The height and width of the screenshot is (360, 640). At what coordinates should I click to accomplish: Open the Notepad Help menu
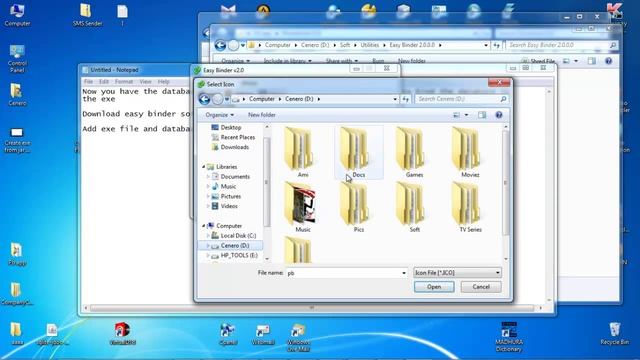click(163, 82)
